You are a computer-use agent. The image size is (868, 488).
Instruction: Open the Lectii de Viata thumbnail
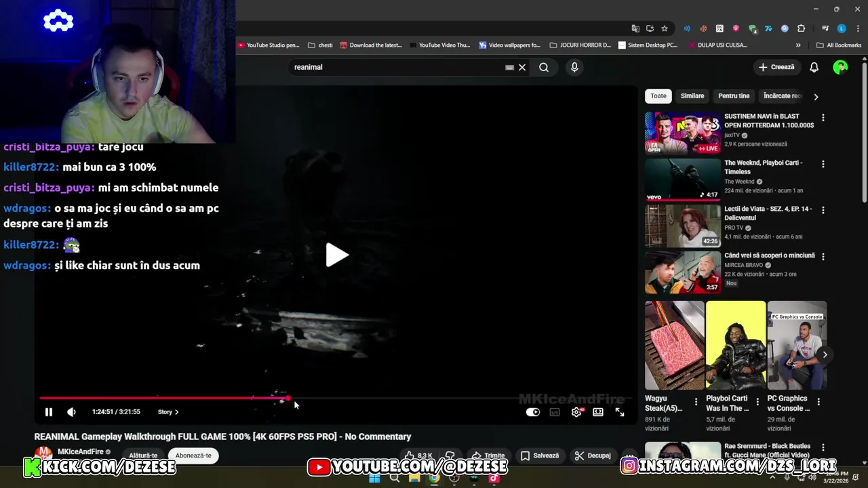tap(683, 226)
